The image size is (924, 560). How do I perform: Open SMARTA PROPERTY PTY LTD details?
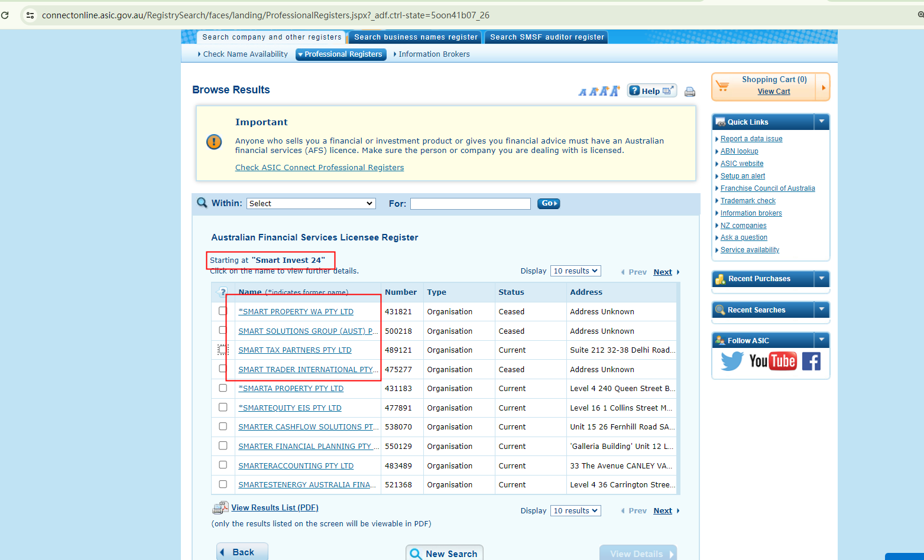(x=291, y=389)
